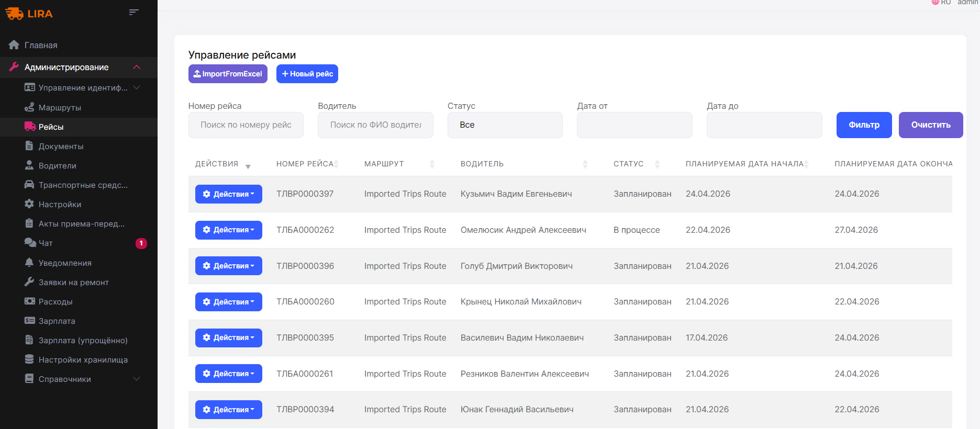The image size is (980, 429).
Task: Click the wrench icon for Заявки на ремонт
Action: [x=29, y=282]
